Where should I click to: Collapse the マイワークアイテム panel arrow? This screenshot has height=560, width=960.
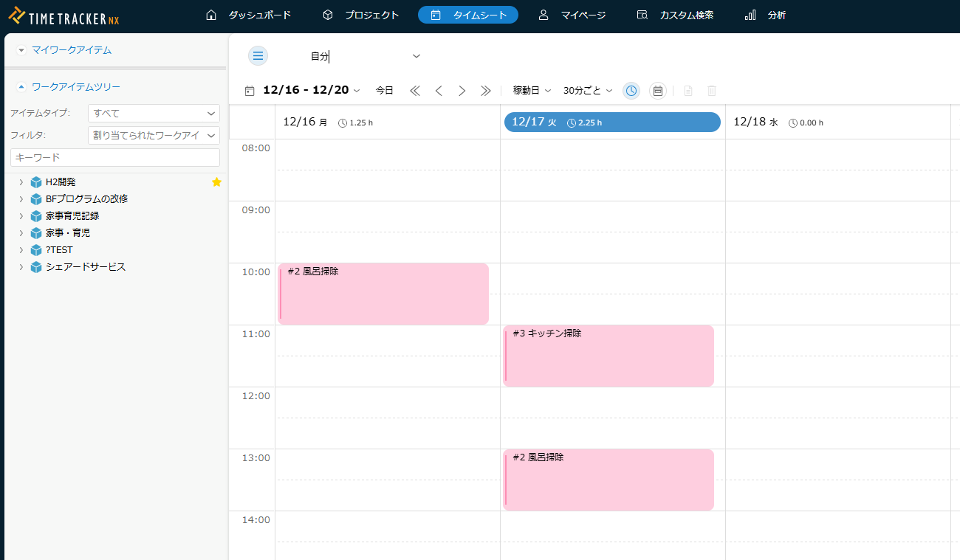tap(21, 50)
